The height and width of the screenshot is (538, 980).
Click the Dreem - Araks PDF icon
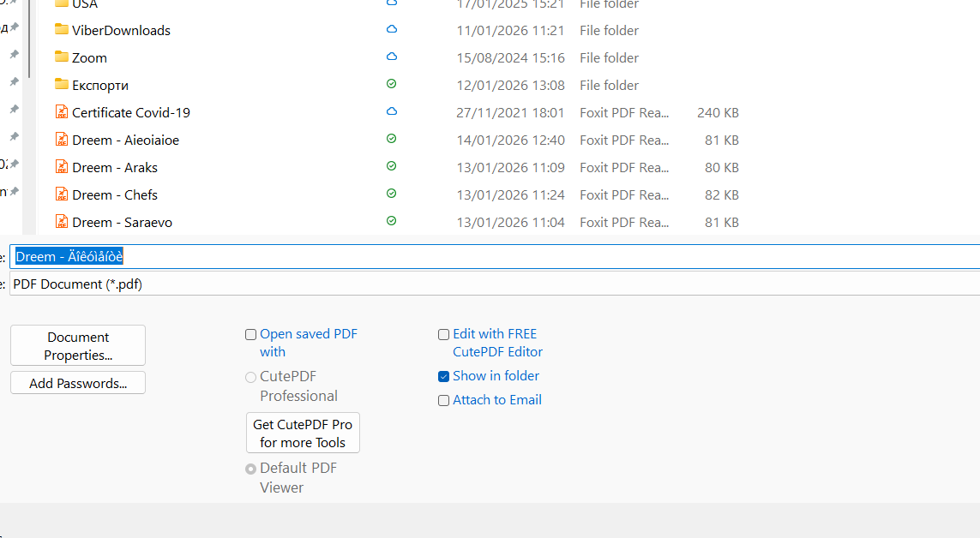coord(61,167)
